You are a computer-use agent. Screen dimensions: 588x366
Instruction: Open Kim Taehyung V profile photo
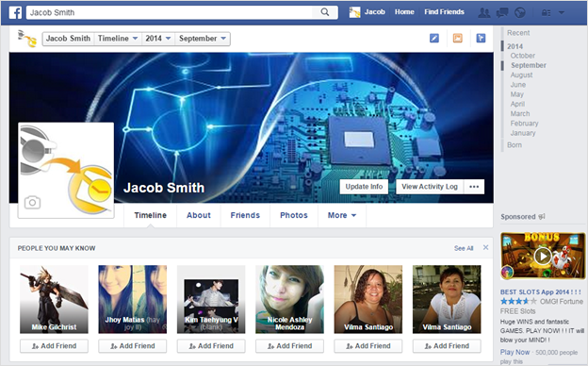211,299
